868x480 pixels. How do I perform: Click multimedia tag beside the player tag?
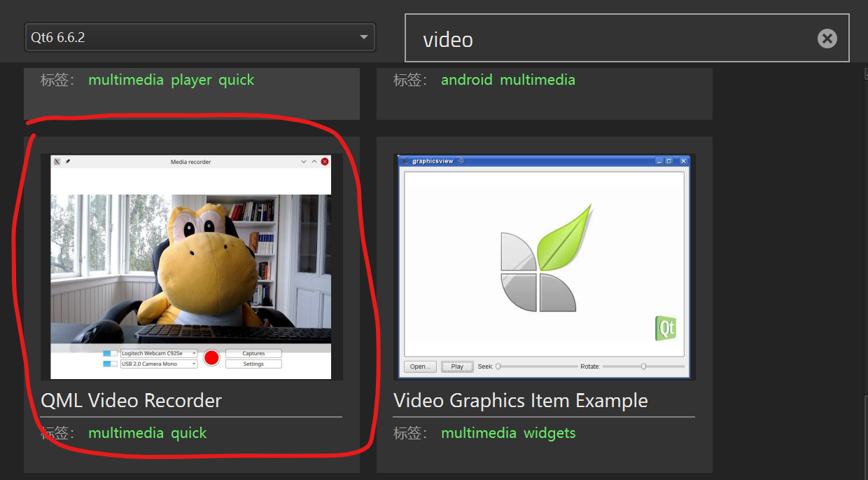(x=126, y=80)
